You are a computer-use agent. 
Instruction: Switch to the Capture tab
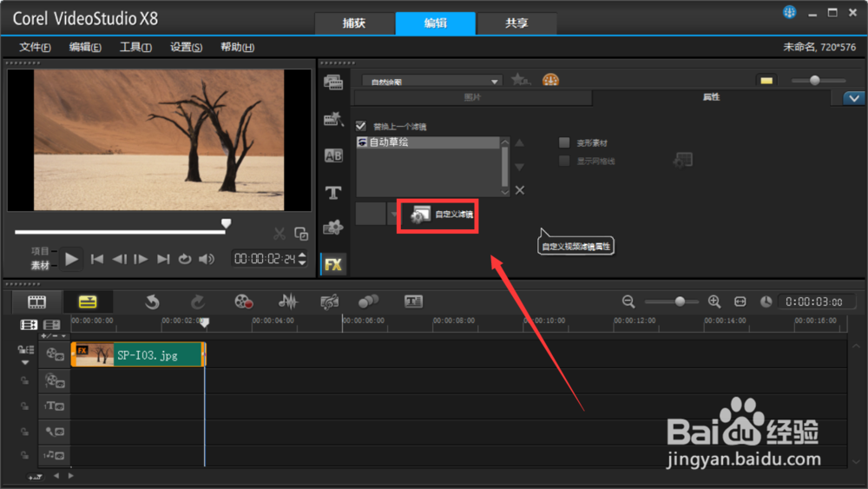pos(354,23)
